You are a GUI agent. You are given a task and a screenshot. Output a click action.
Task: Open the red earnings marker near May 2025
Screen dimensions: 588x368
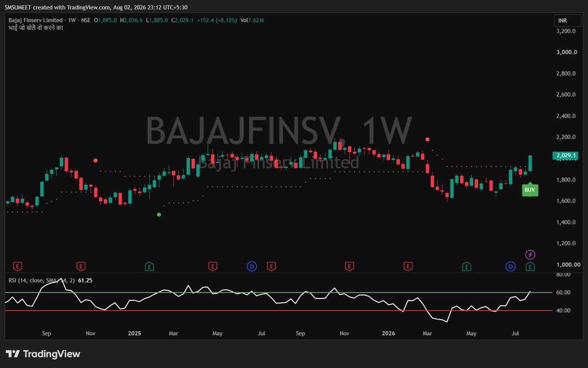coord(213,267)
